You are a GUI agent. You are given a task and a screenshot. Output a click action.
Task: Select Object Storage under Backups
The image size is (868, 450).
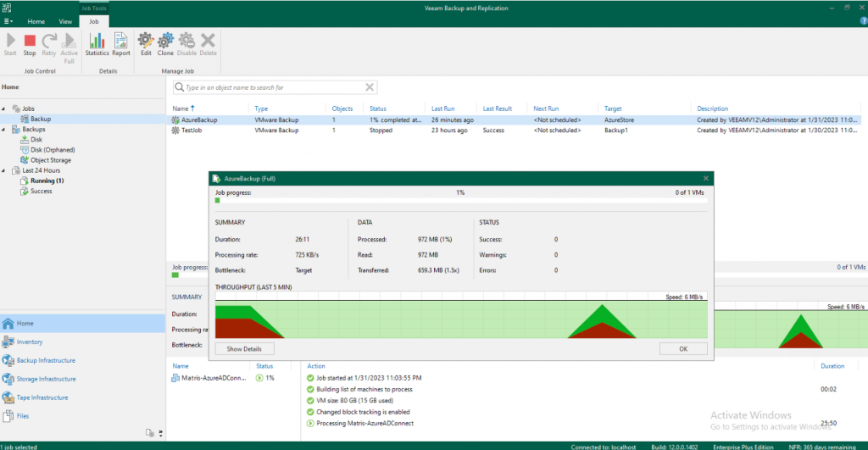50,160
